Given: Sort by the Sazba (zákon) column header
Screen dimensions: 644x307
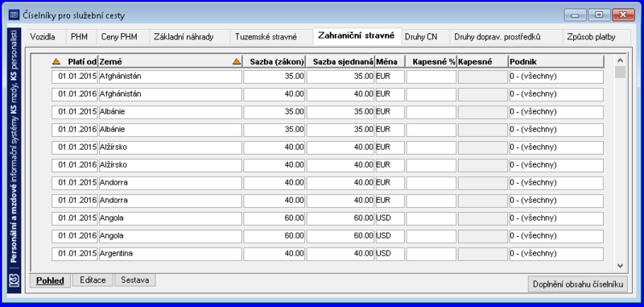Looking at the screenshot, I should (274, 62).
